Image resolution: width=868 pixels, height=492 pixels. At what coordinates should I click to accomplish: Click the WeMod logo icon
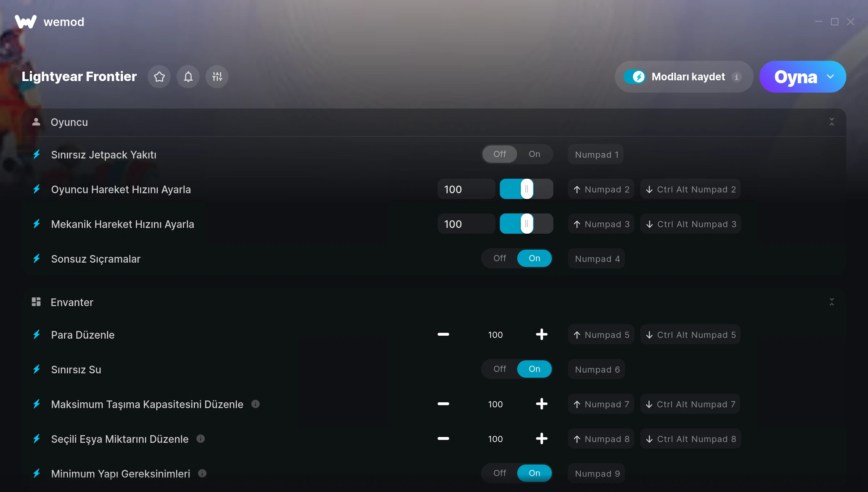26,22
